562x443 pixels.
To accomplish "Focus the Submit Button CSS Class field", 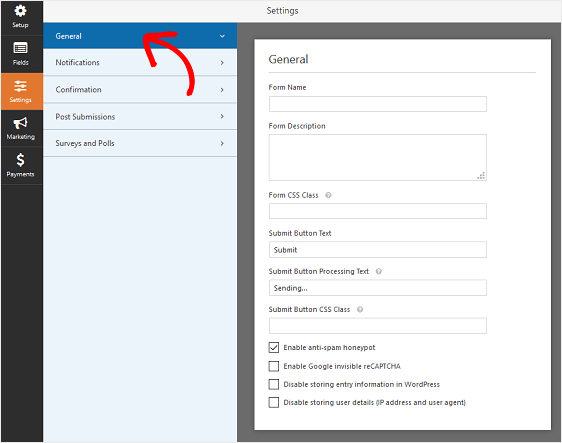I will click(378, 326).
